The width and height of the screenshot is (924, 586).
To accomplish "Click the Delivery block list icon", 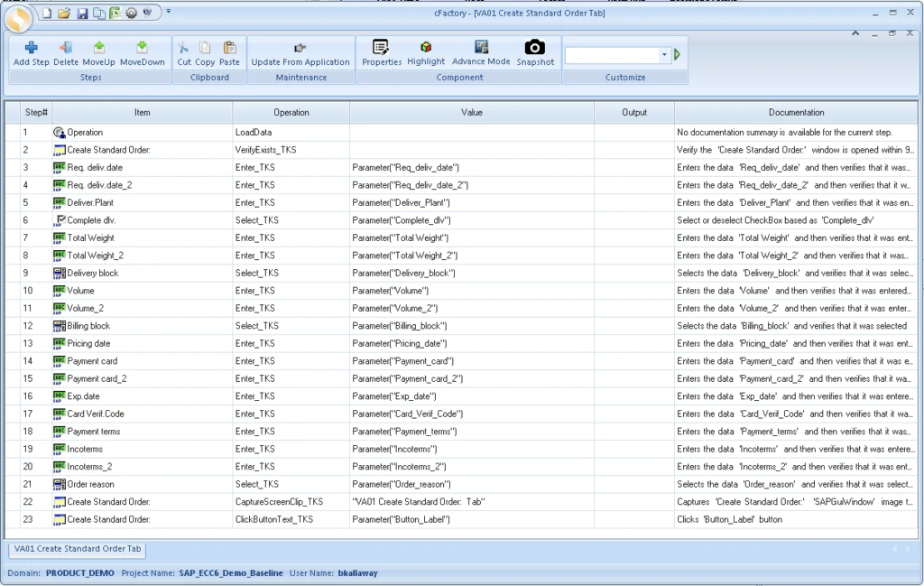I will (x=59, y=273).
